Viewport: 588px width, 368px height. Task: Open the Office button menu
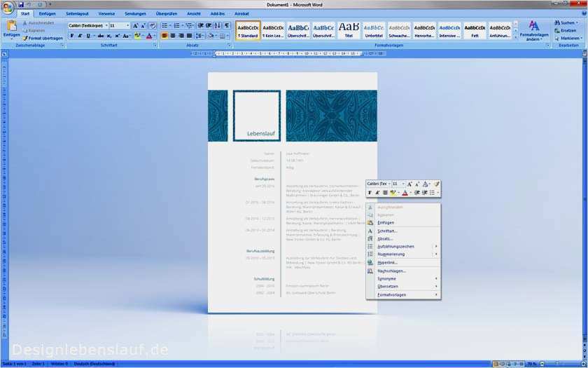8,8
